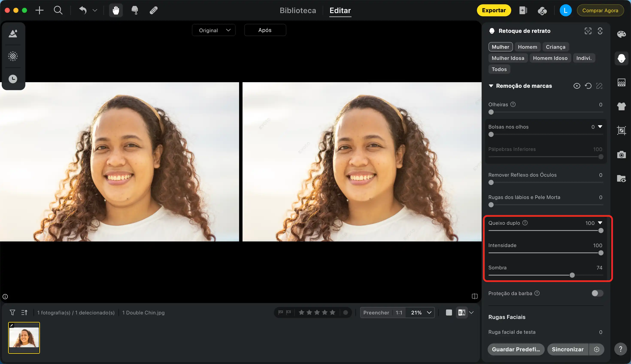
Task: Toggle the before/after BA view
Action: [461, 312]
